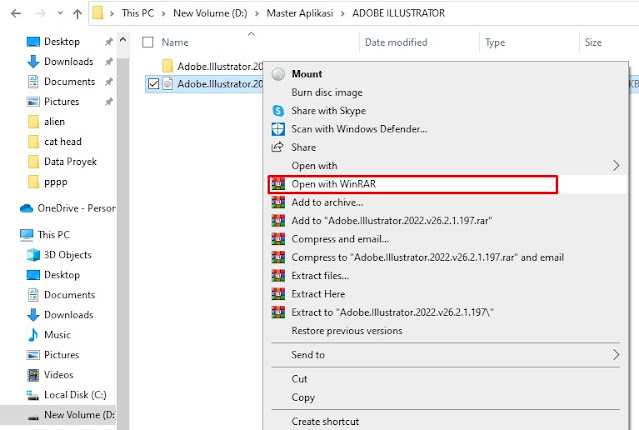Image resolution: width=639 pixels, height=430 pixels.
Task: Click the Mount disc icon
Action: 278,74
